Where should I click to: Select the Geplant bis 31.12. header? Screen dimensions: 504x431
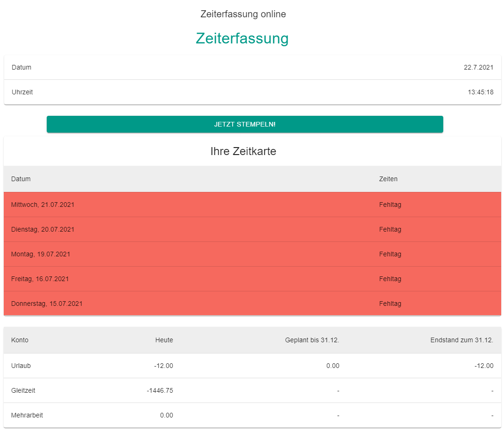click(312, 340)
